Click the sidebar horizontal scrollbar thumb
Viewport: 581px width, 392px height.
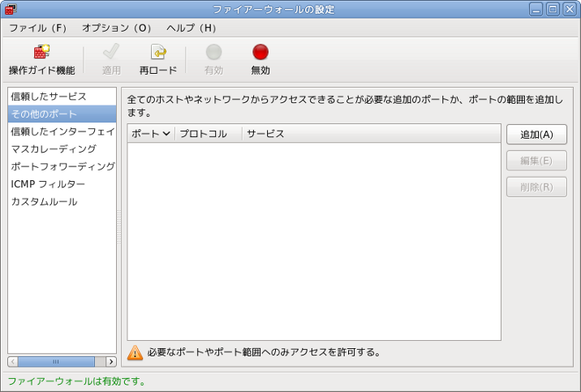[56, 362]
